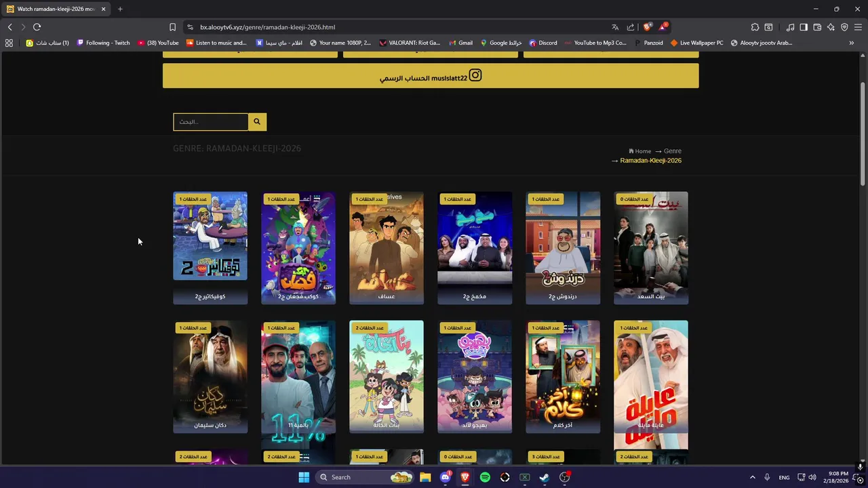Open Leo AI assistant icon

click(831, 27)
